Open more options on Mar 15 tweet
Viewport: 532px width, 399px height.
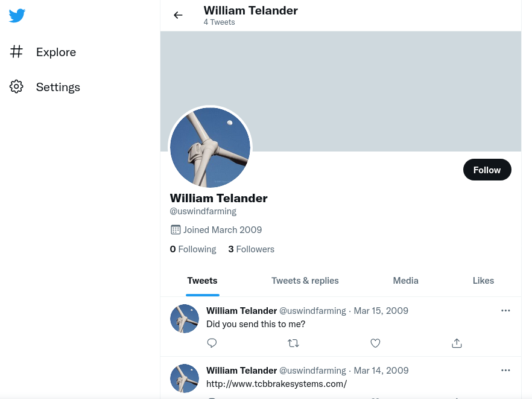505,311
